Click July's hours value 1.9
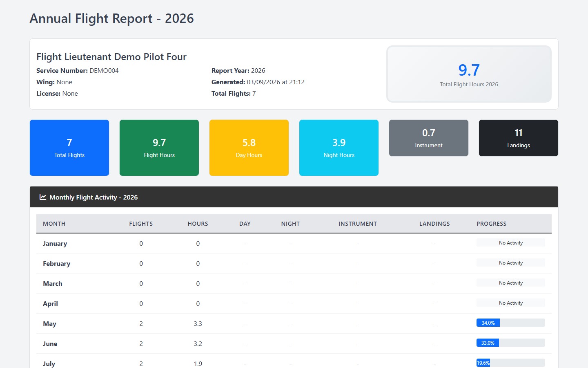 pos(198,364)
